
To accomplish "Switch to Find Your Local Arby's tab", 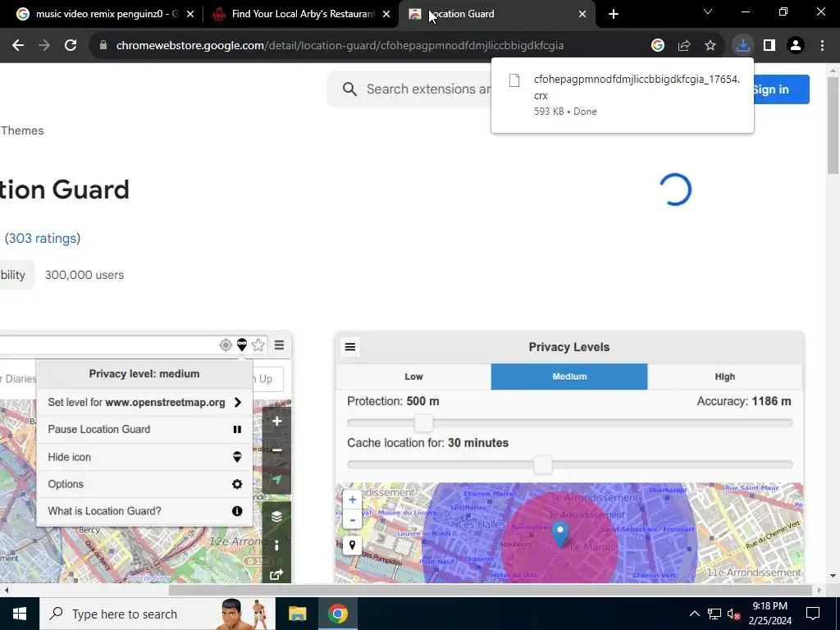I will tap(301, 14).
